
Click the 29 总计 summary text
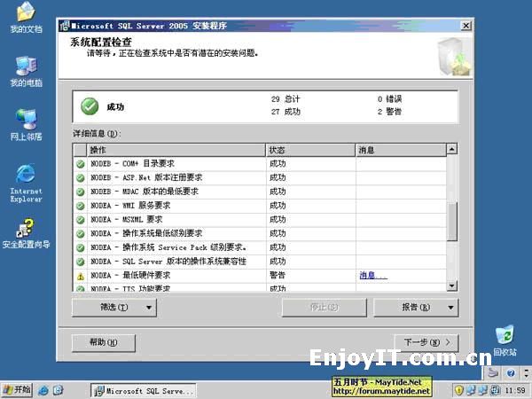tap(286, 99)
